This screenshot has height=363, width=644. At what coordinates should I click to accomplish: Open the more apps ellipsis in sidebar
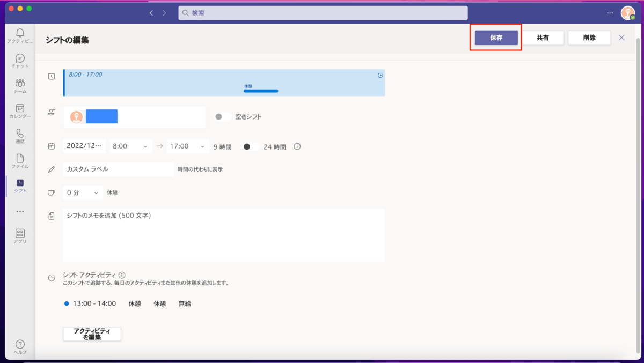20,211
